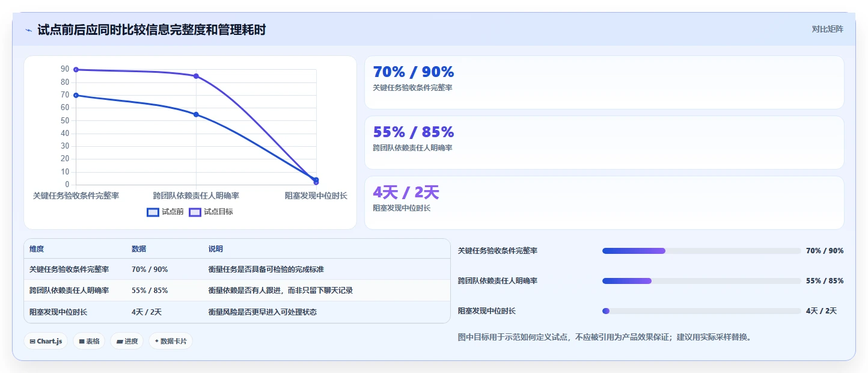Click the 试点目标 data point at 90
This screenshot has height=373, width=868.
[76, 70]
